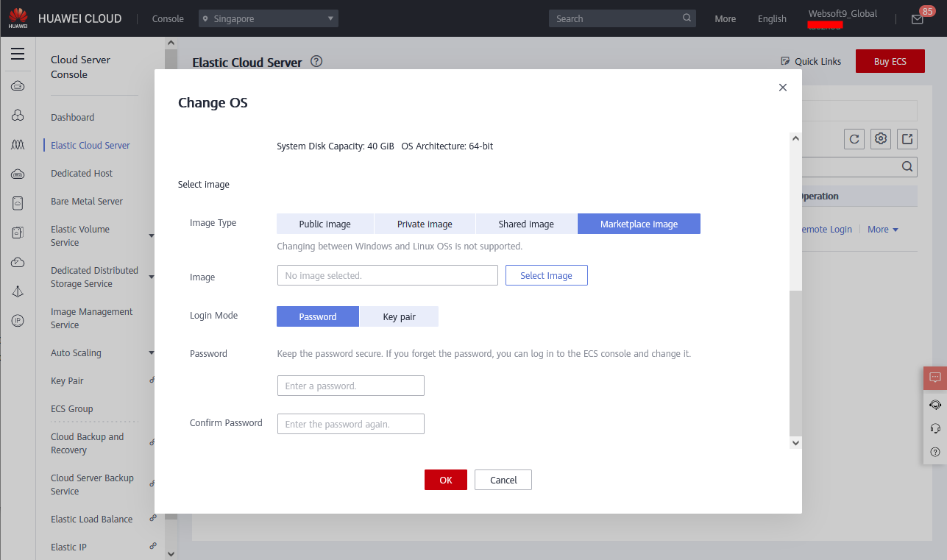947x560 pixels.
Task: Expand Elastic Volume Service menu
Action: coord(152,235)
